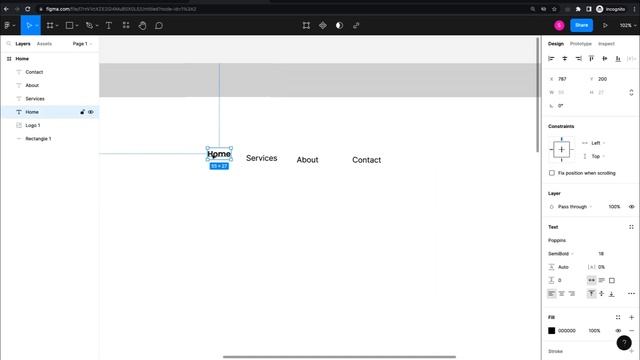Select Fixed size text resizing
Image resolution: width=640 pixels, height=360 pixels.
[611, 280]
